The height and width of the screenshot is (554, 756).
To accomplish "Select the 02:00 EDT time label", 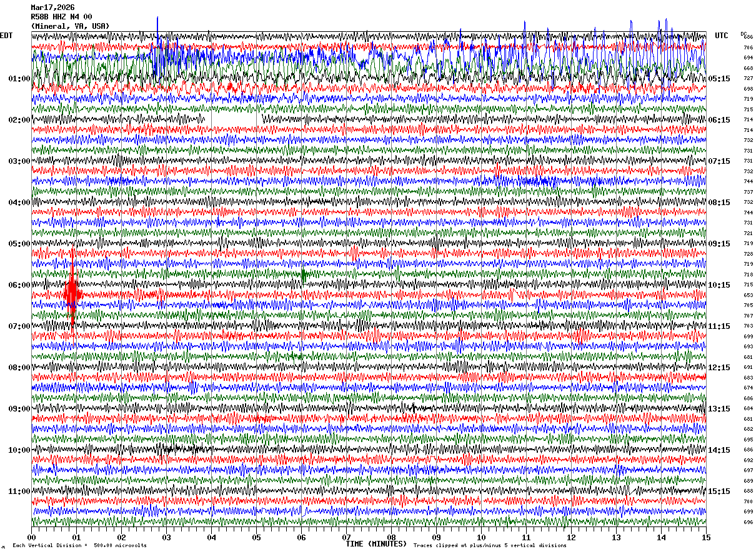I will click(x=19, y=120).
